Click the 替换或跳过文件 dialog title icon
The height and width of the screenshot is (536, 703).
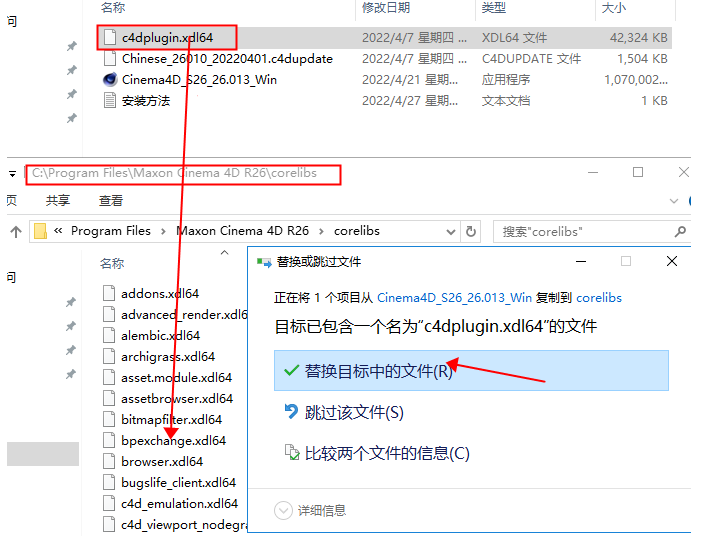coord(264,263)
